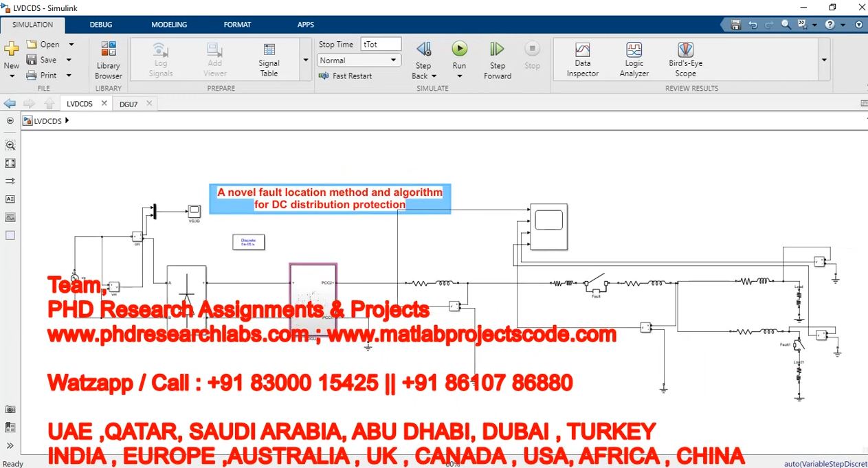The image size is (868, 468).
Task: Expand the Print dropdown arrow
Action: coord(69,76)
